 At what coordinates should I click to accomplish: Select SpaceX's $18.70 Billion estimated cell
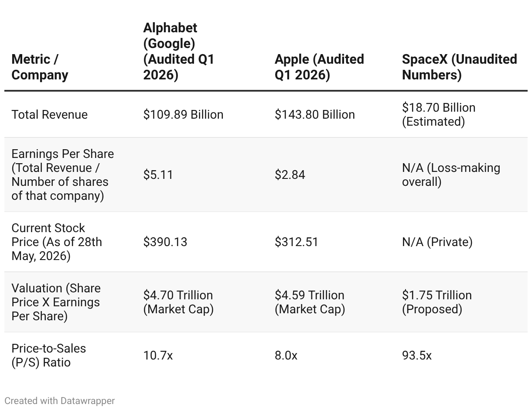pos(439,114)
